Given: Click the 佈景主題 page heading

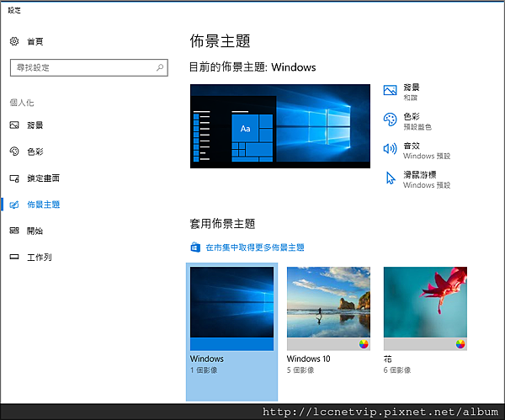Looking at the screenshot, I should coord(220,41).
